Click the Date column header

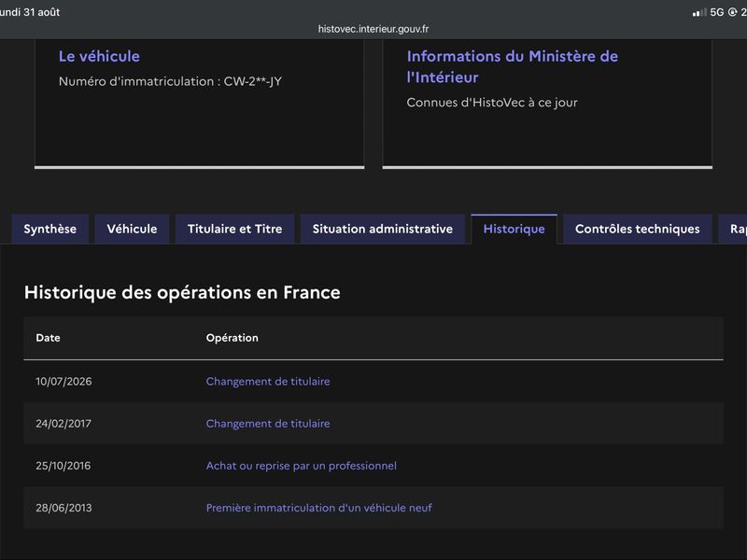click(x=49, y=338)
